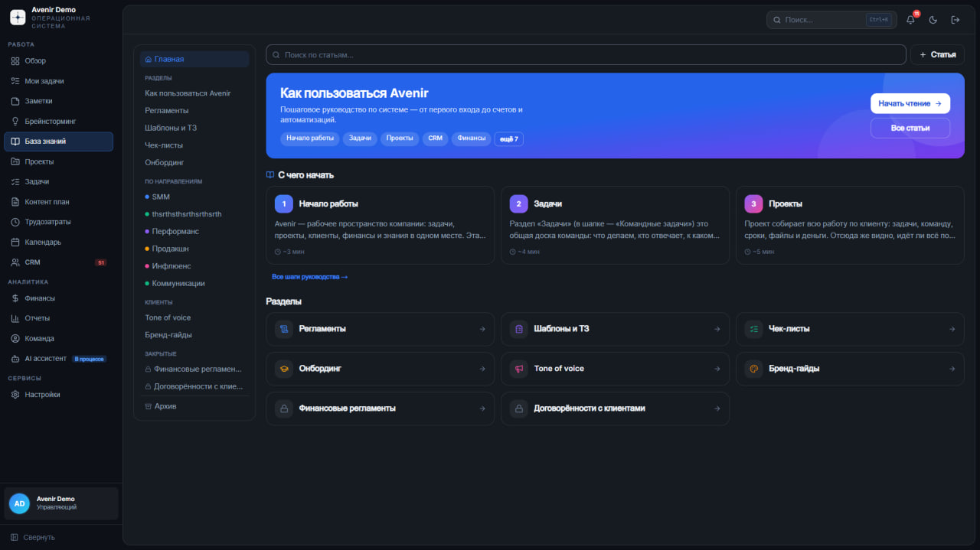The image size is (980, 550).
Task: Select the Финансы tag chip in banner
Action: point(472,138)
